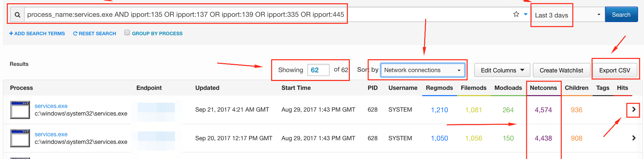Open details arrow for first services.exe row
644x159 pixels.
point(633,110)
